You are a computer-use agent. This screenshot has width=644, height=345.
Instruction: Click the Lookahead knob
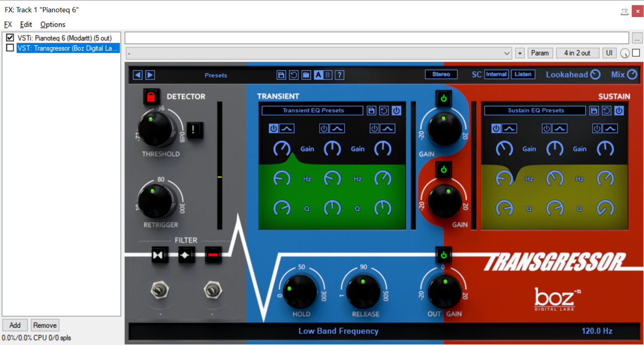pyautogui.click(x=595, y=74)
